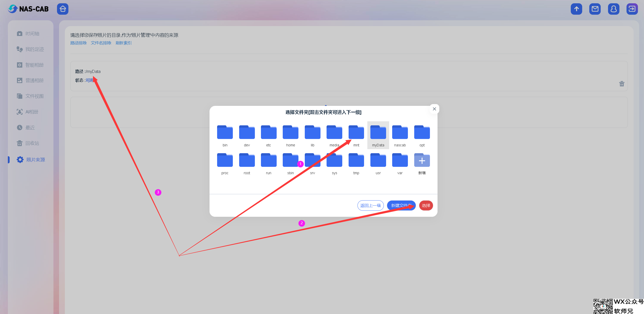
Task: Select the sys folder
Action: click(x=334, y=163)
